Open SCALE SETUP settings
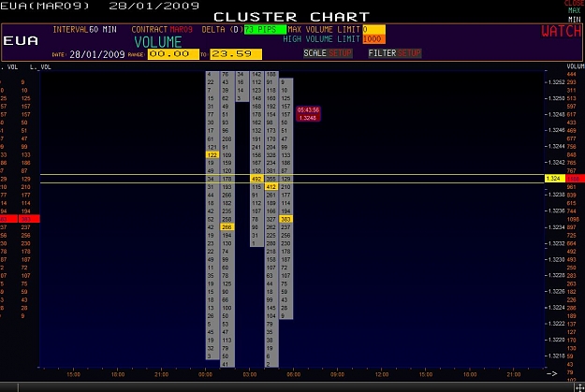585x392 pixels. pos(328,53)
